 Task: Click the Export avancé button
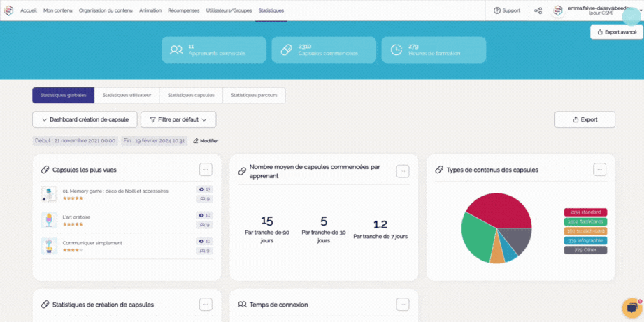616,32
